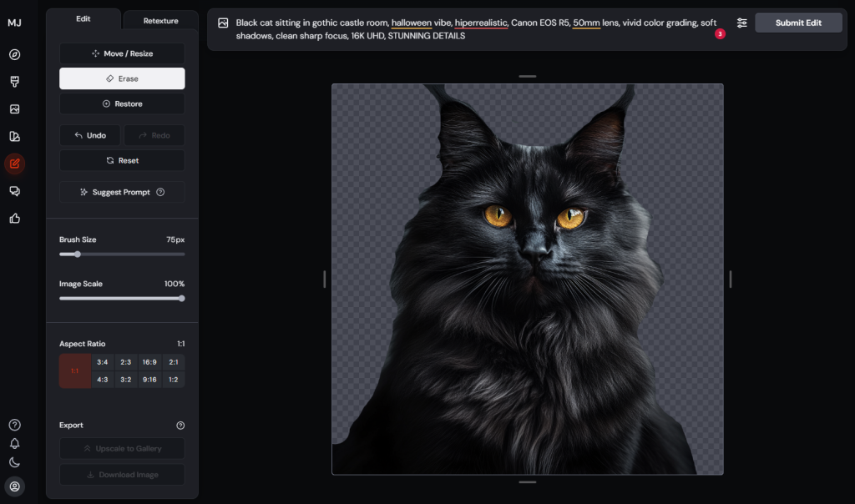This screenshot has width=855, height=504.
Task: Choose the 9:16 aspect ratio option
Action: 149,380
